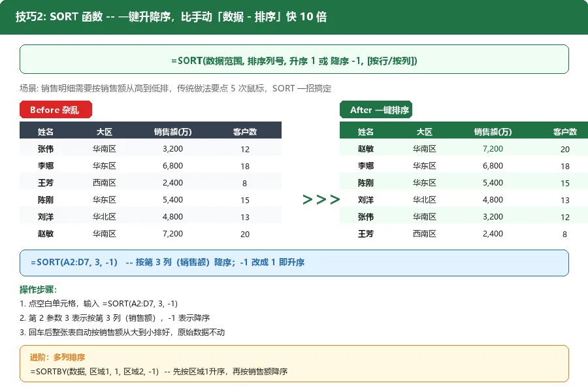The image size is (588, 392).
Task: Click green 7,200 in the After table
Action: tap(493, 149)
